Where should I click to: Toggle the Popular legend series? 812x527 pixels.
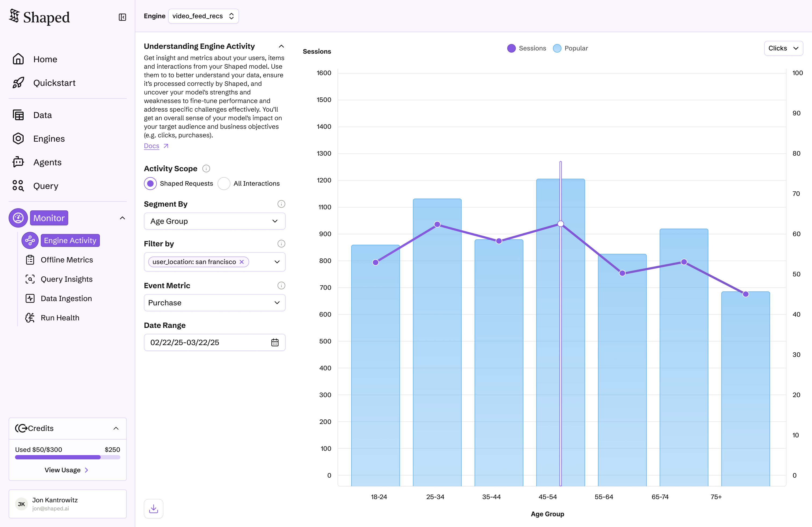[x=570, y=48]
